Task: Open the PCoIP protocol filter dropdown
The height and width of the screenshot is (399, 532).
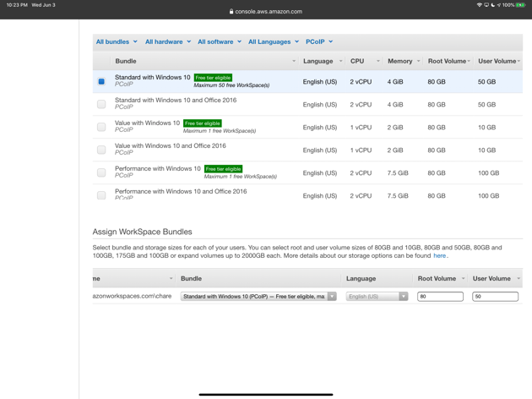Action: pyautogui.click(x=319, y=41)
